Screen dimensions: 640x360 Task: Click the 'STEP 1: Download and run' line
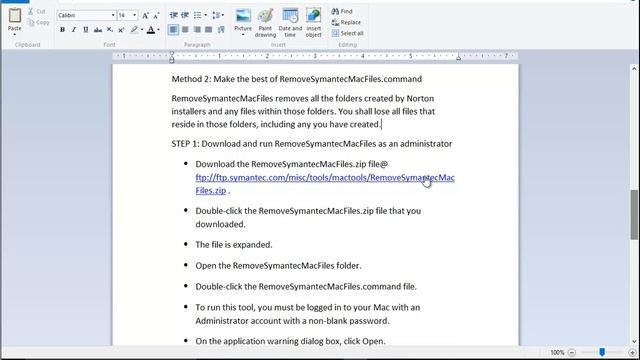(x=312, y=144)
